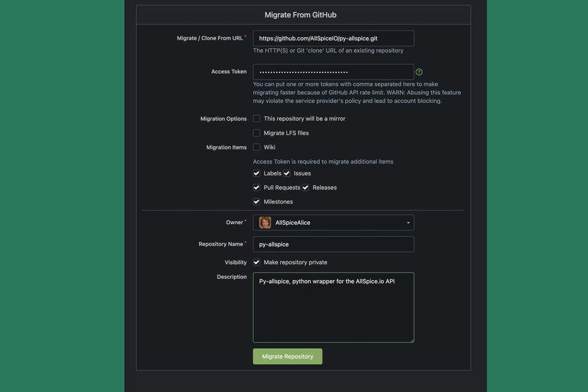Uncheck the Issues checkbox
The height and width of the screenshot is (392, 588).
click(287, 173)
